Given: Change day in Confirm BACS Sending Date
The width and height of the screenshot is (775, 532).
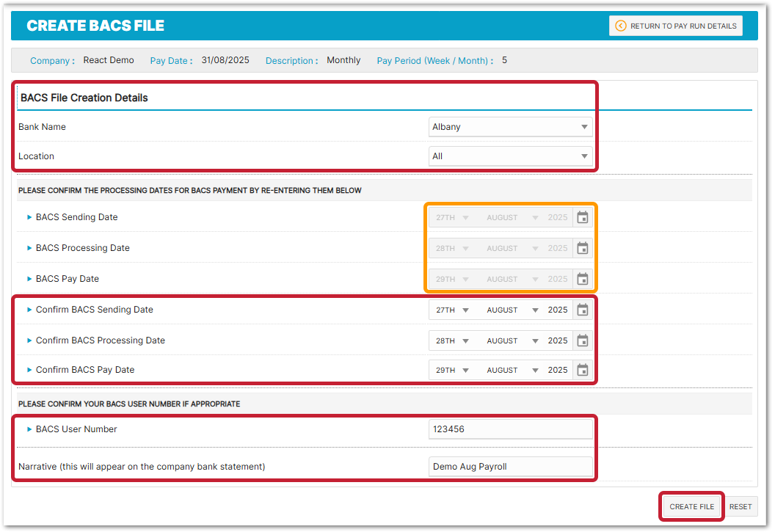Looking at the screenshot, I should 452,310.
